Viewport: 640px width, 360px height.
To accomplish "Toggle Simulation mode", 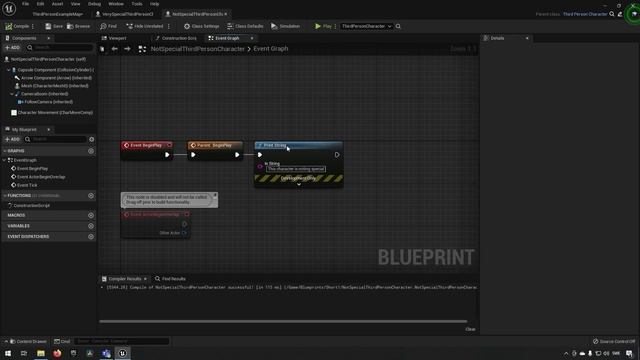I will point(285,26).
